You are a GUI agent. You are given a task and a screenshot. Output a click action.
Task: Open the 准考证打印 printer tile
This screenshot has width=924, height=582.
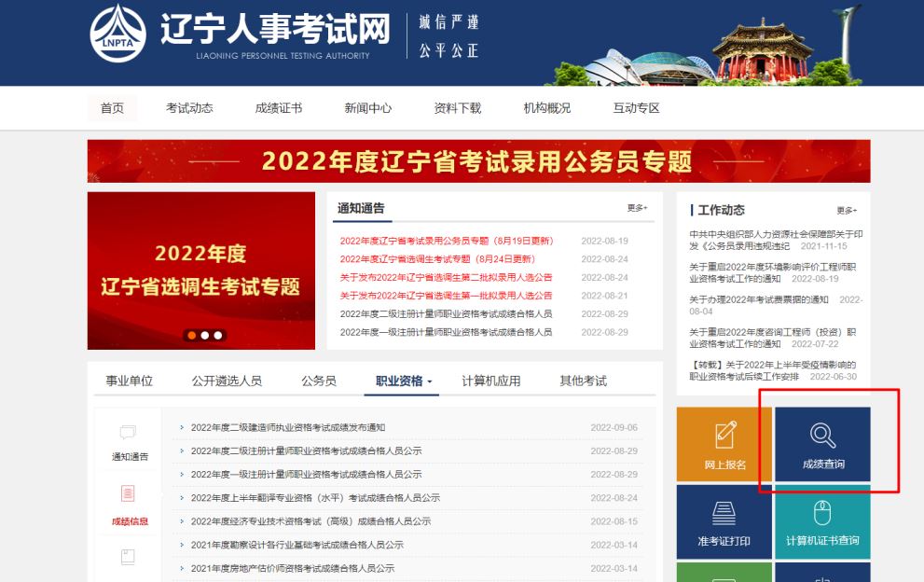pyautogui.click(x=724, y=521)
